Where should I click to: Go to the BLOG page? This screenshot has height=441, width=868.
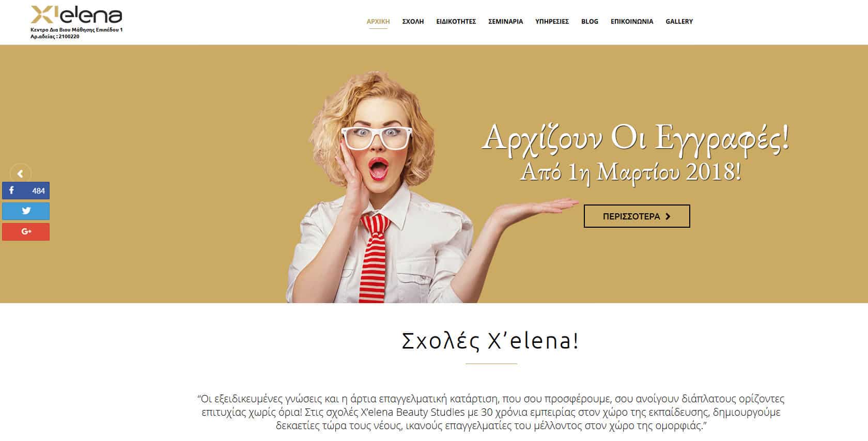(x=590, y=22)
